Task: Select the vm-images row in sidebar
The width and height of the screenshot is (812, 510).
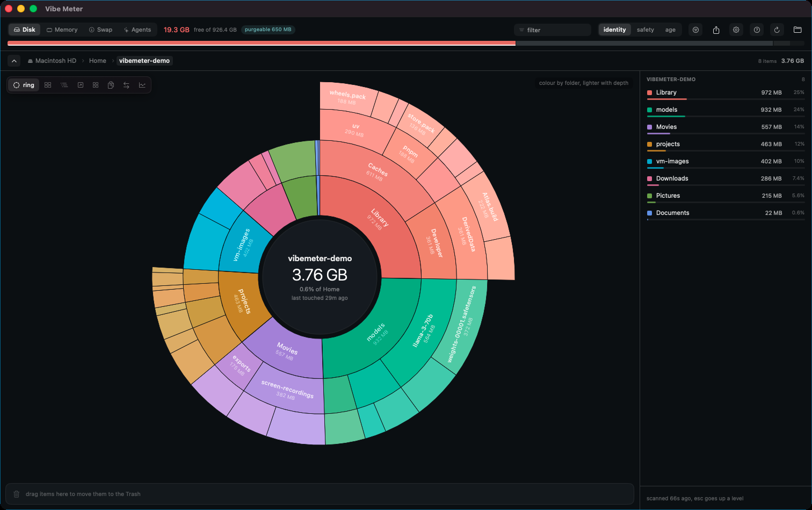Action: pyautogui.click(x=726, y=162)
